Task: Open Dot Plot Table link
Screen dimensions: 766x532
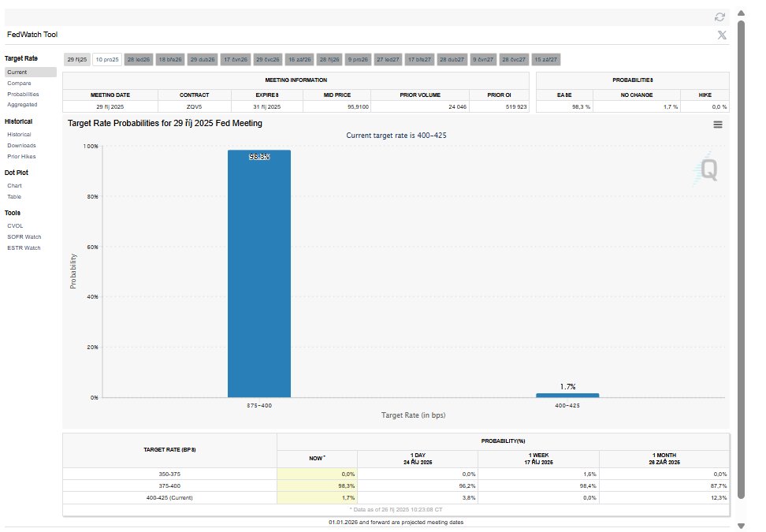Action: 14,197
